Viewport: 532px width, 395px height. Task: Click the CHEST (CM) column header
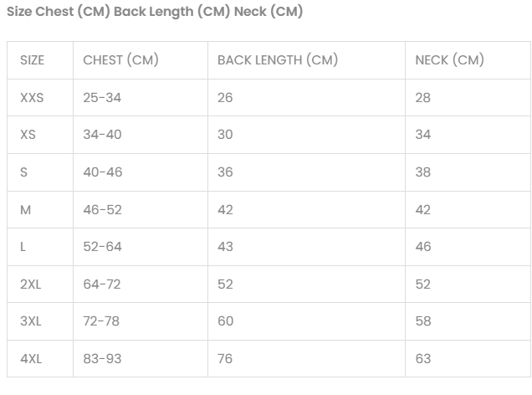120,60
